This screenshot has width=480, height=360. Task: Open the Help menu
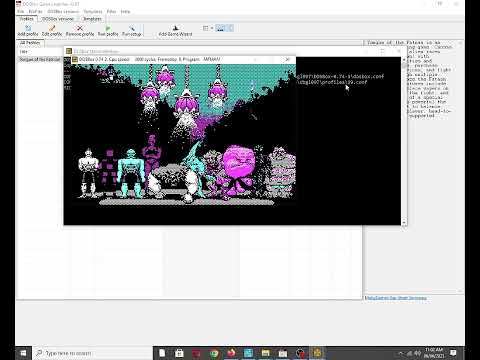point(125,11)
